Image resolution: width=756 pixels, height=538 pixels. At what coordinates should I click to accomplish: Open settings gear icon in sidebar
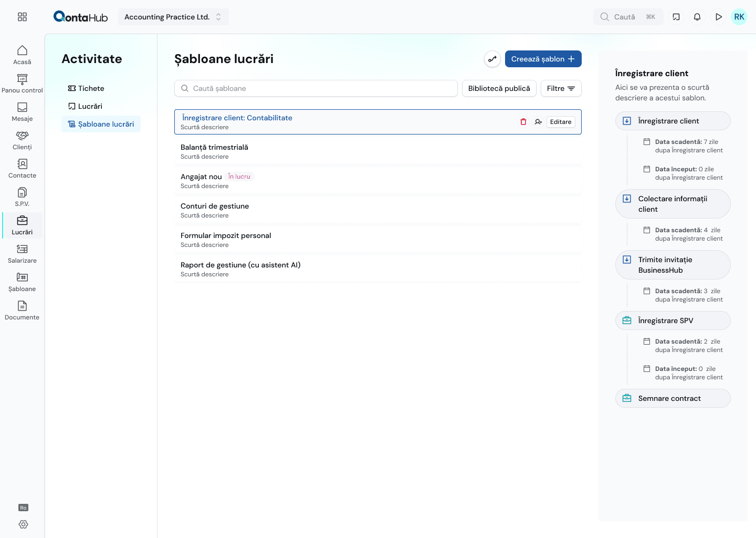click(x=23, y=524)
